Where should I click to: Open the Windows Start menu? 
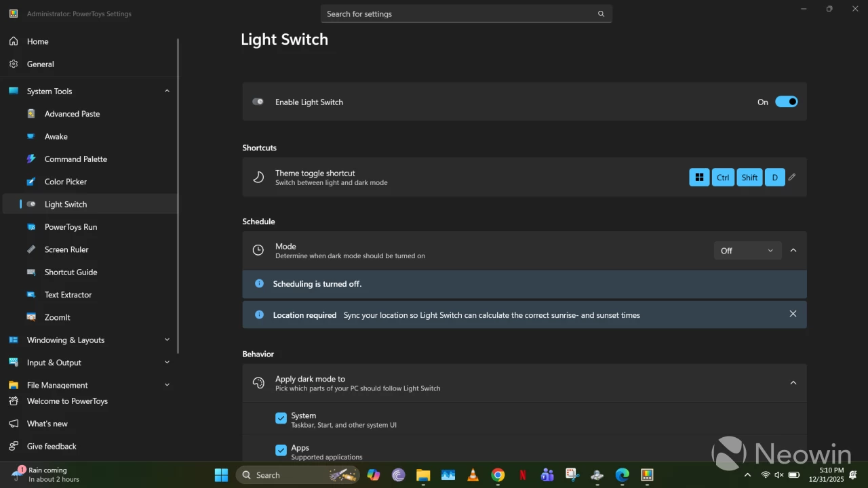tap(221, 475)
